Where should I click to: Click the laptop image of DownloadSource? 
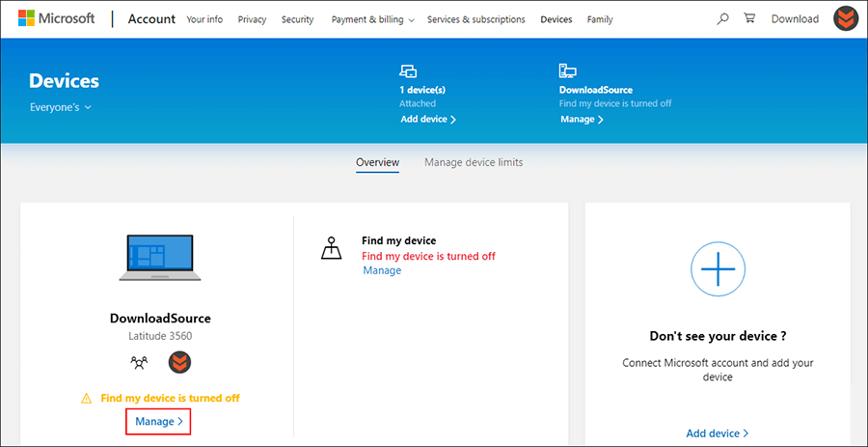(160, 258)
